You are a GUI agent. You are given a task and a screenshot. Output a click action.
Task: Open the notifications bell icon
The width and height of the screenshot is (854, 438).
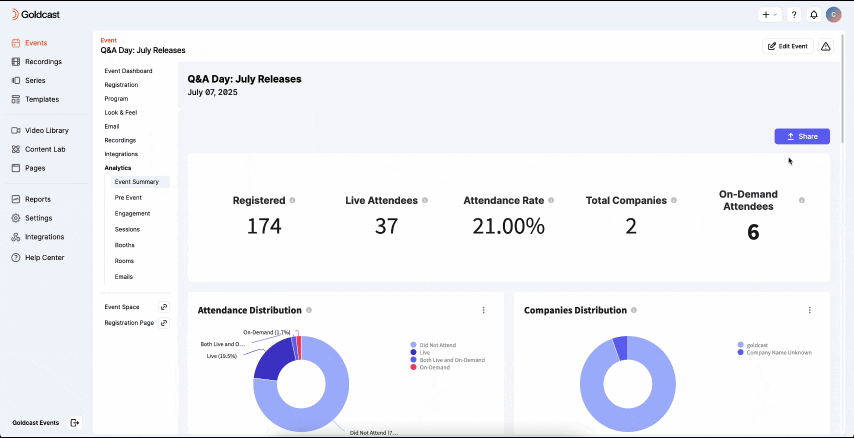click(814, 15)
